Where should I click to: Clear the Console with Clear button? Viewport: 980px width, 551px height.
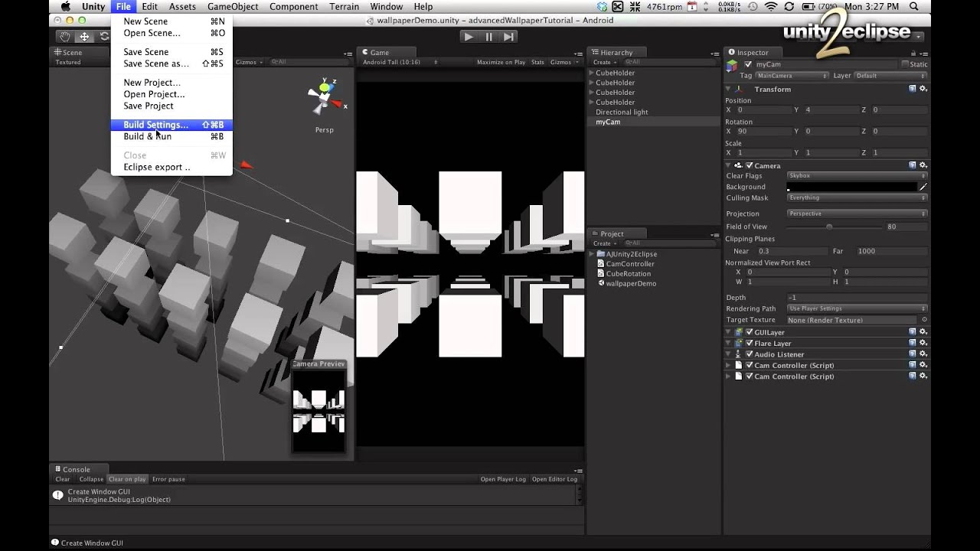point(63,479)
